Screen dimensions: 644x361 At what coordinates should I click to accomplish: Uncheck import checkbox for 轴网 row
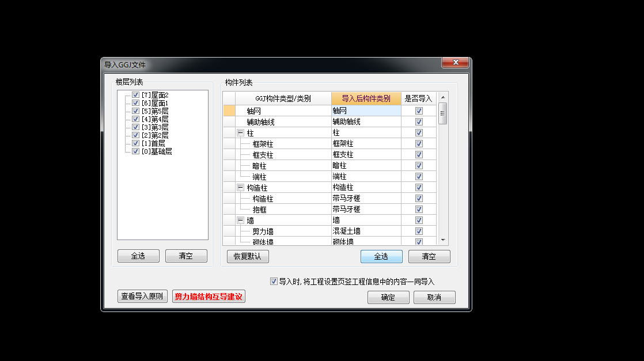tap(419, 111)
